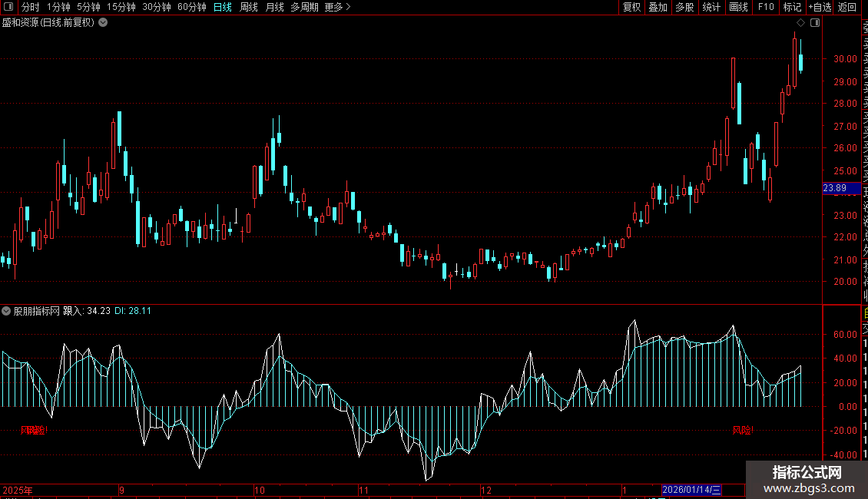Click the 20.00 price axis label
Viewport: 868px width, 499px height.
point(845,281)
